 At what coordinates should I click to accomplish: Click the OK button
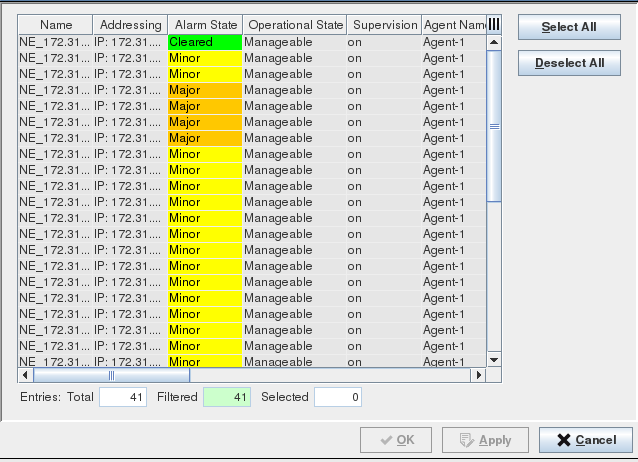(x=396, y=440)
